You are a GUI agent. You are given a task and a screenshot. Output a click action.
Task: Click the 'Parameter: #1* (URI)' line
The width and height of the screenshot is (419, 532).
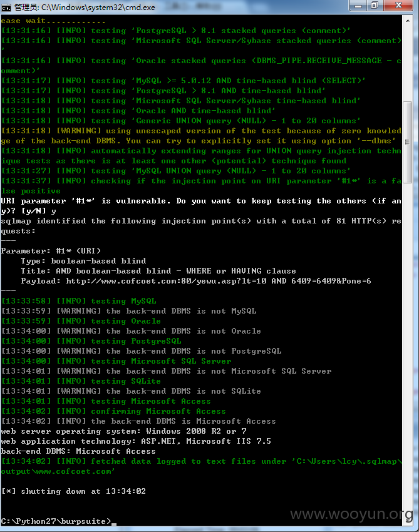[51, 251]
